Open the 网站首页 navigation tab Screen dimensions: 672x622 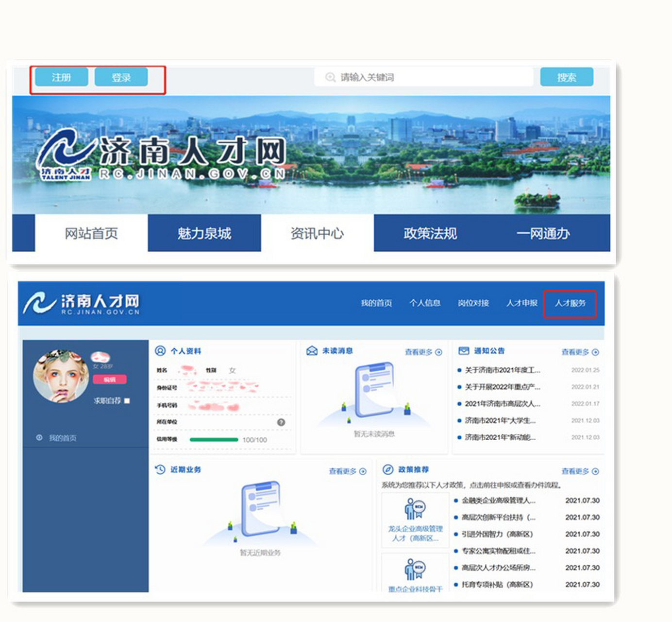tap(91, 233)
